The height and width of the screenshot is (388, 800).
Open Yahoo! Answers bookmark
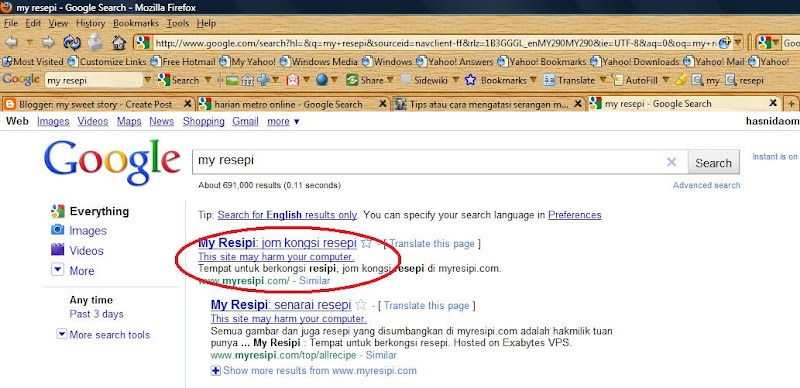454,62
